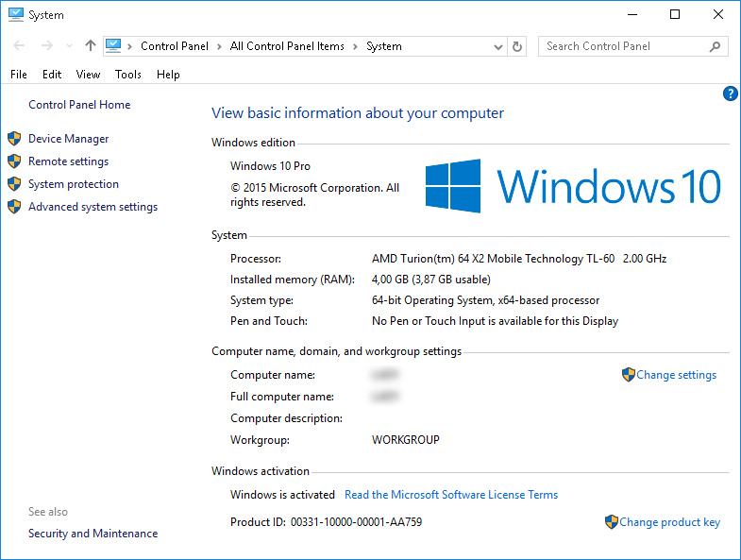Click the No Pen or Touch Input text
The image size is (741, 560).
[495, 321]
